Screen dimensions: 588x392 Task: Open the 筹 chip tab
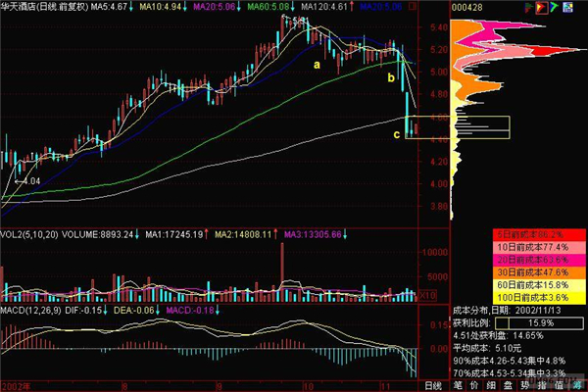click(577, 385)
